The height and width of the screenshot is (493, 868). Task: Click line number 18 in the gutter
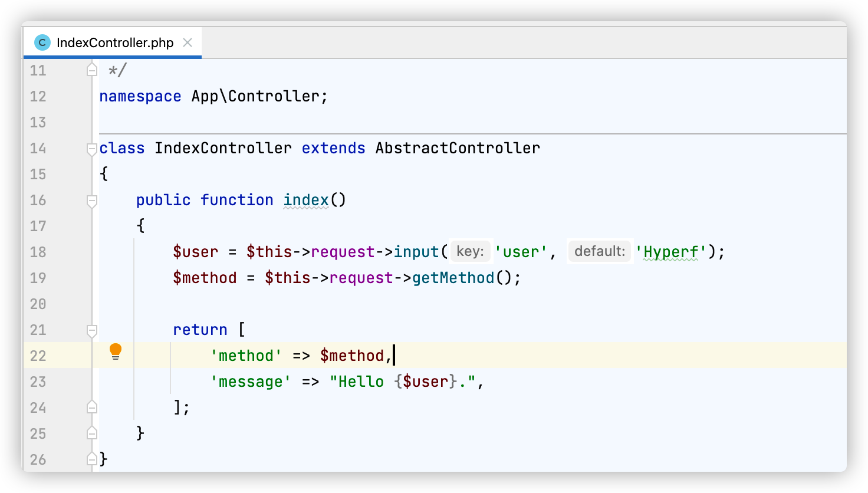click(x=37, y=252)
